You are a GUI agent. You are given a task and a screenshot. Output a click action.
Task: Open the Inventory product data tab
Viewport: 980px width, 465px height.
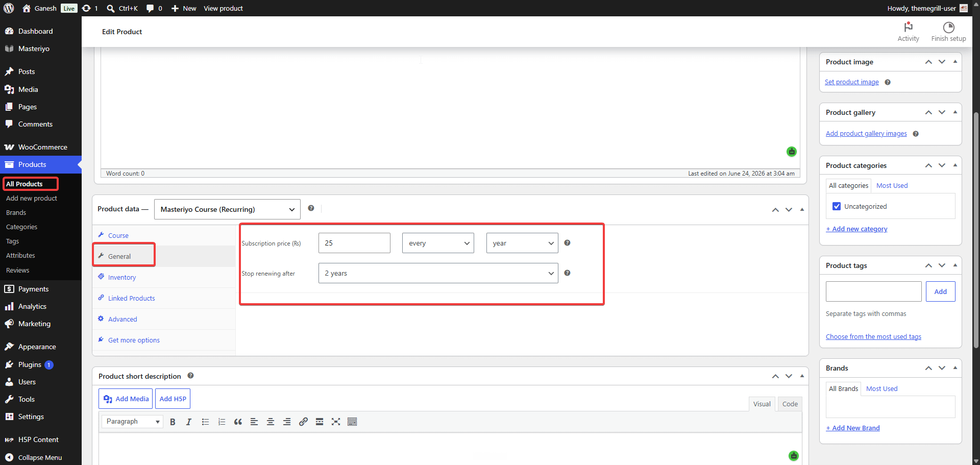[x=122, y=277]
